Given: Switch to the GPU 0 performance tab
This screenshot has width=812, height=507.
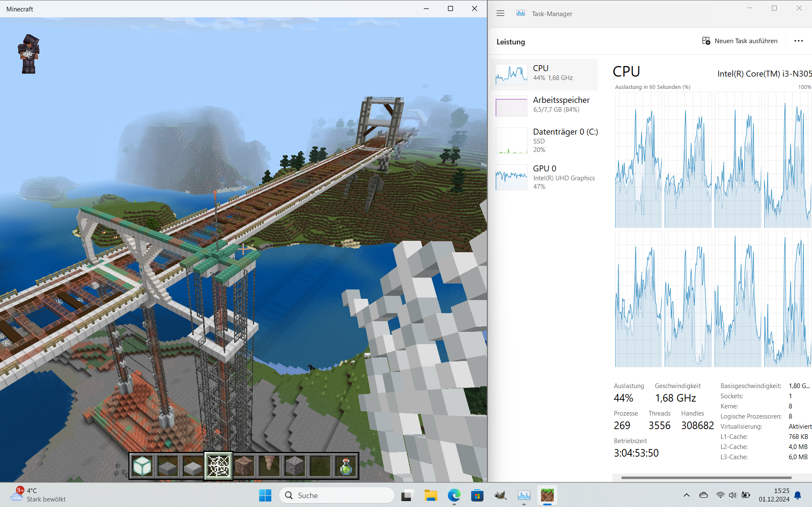Looking at the screenshot, I should coord(546,177).
